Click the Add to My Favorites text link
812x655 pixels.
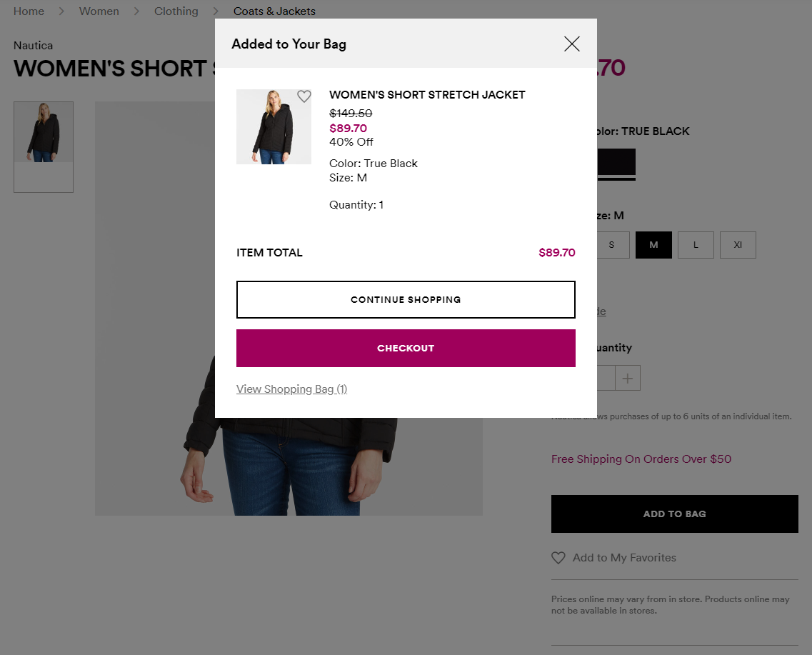pyautogui.click(x=624, y=558)
